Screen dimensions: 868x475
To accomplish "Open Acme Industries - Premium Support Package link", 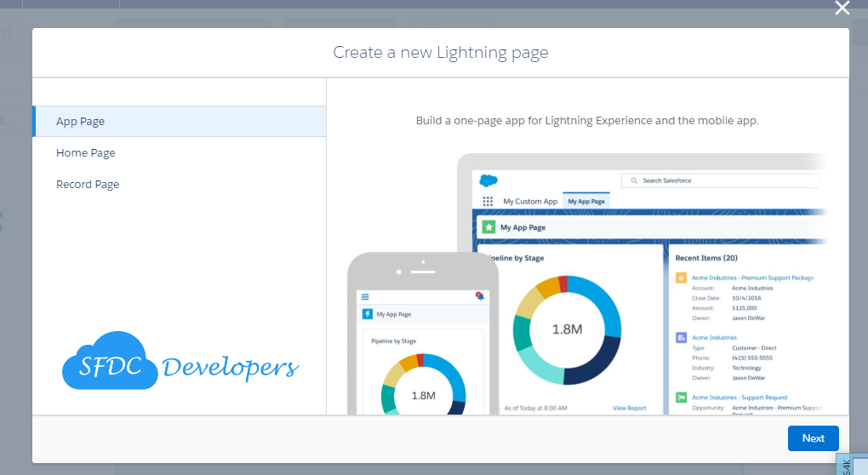I will [x=752, y=278].
